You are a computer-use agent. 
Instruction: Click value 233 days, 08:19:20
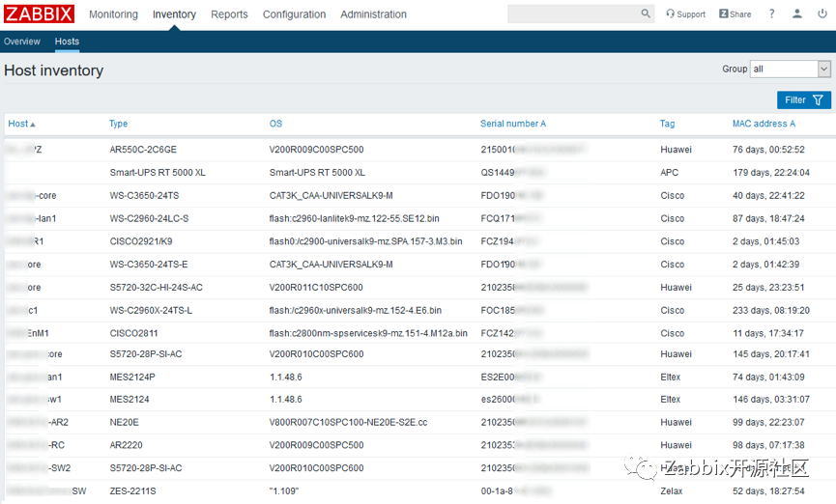tap(771, 310)
